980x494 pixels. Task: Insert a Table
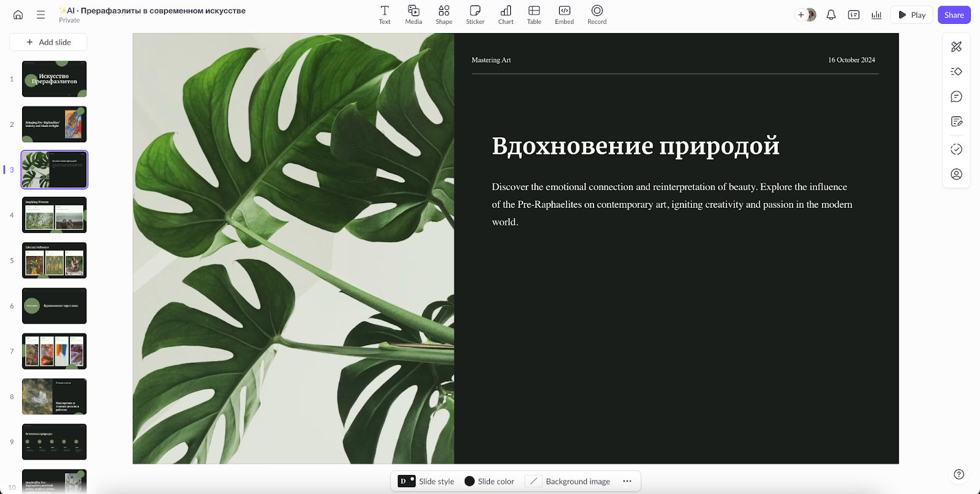coord(534,15)
